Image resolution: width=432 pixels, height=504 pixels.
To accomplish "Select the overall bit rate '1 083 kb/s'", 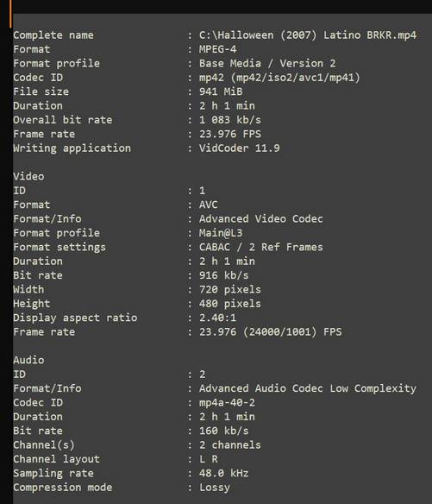I will [230, 120].
